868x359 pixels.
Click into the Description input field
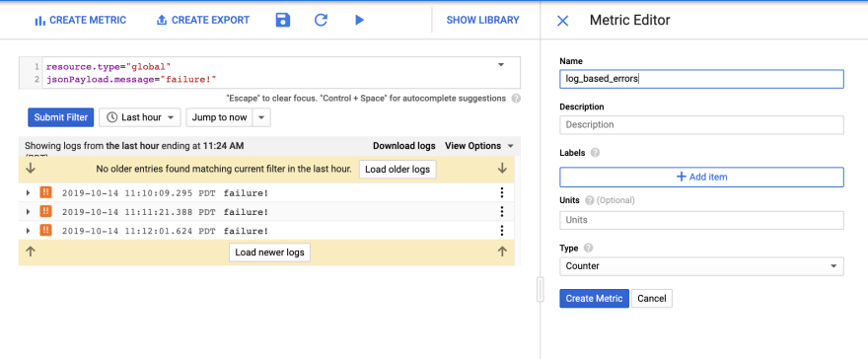[701, 125]
